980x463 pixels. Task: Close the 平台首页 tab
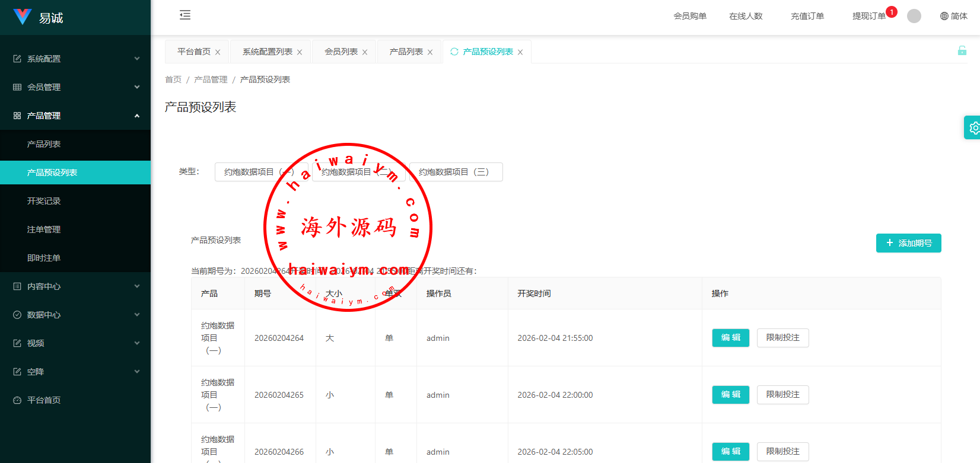point(218,52)
